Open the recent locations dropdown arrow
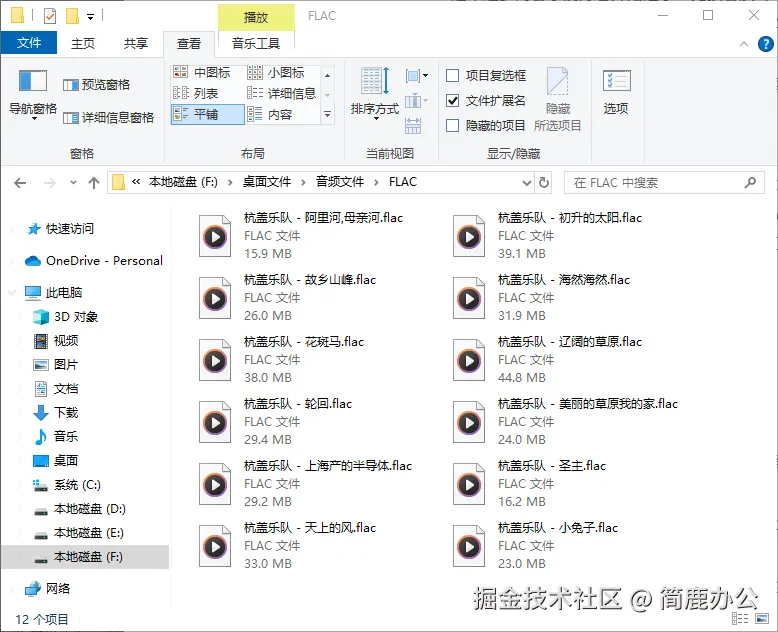The image size is (778, 632). click(x=73, y=183)
